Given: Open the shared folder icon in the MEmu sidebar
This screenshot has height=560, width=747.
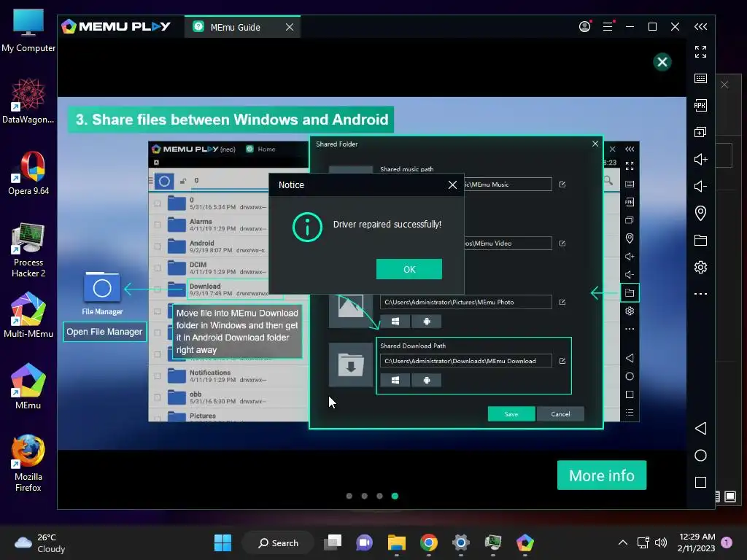Looking at the screenshot, I should 700,240.
